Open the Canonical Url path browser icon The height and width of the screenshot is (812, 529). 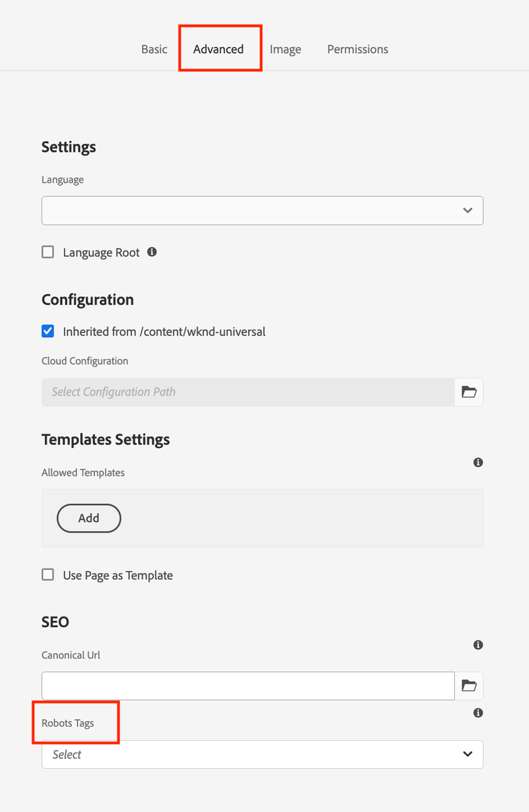[469, 686]
